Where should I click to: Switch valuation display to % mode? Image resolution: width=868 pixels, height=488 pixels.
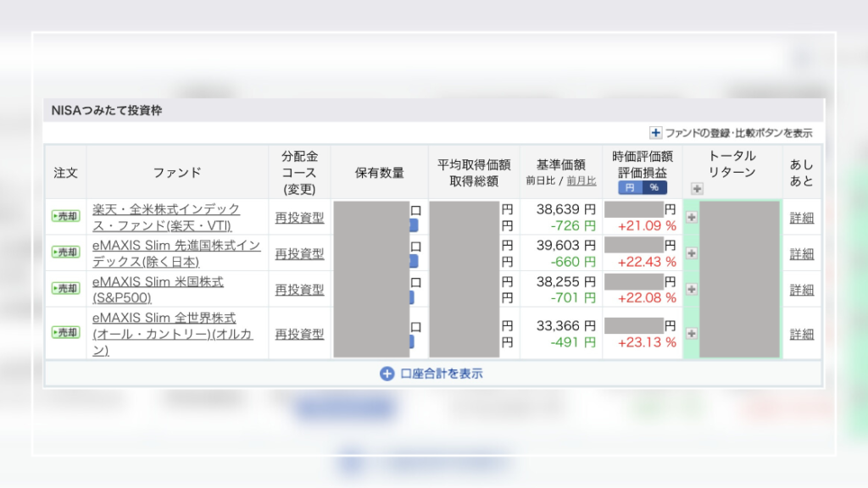(x=654, y=188)
